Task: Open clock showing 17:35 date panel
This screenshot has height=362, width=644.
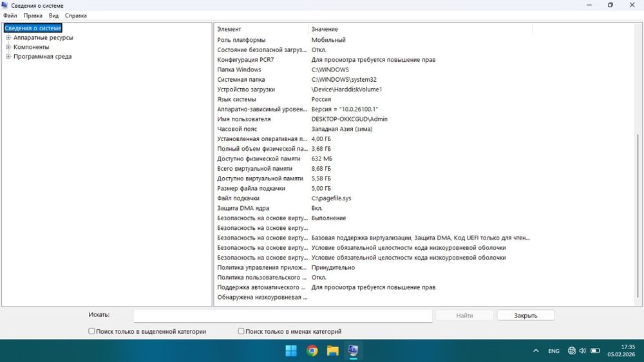Action: pos(621,350)
